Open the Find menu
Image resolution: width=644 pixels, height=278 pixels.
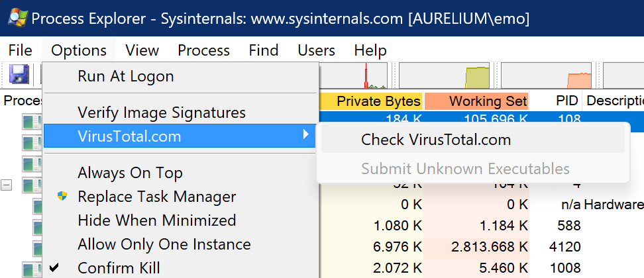click(x=264, y=50)
